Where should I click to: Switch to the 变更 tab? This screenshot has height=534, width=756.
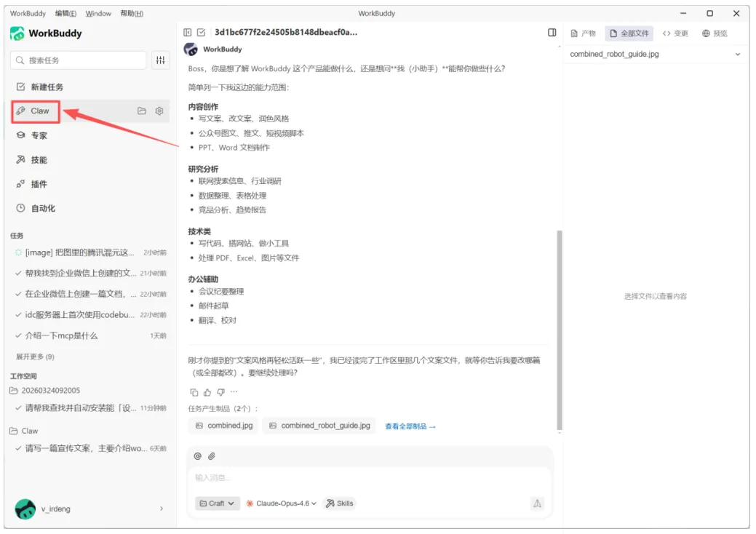click(x=675, y=33)
